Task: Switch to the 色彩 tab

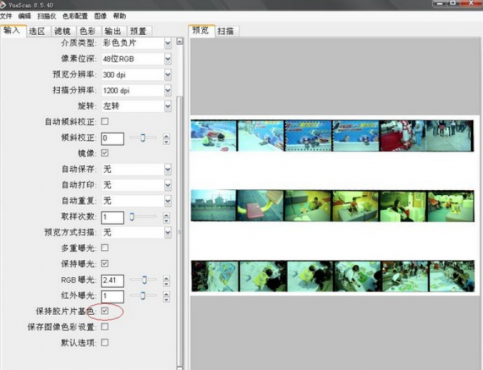Action: coord(88,31)
